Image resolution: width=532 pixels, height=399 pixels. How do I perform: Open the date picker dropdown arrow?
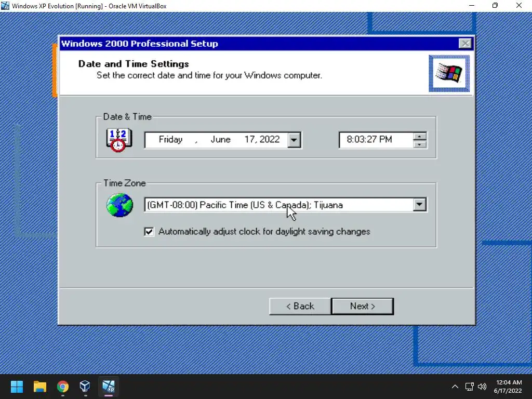pos(294,140)
